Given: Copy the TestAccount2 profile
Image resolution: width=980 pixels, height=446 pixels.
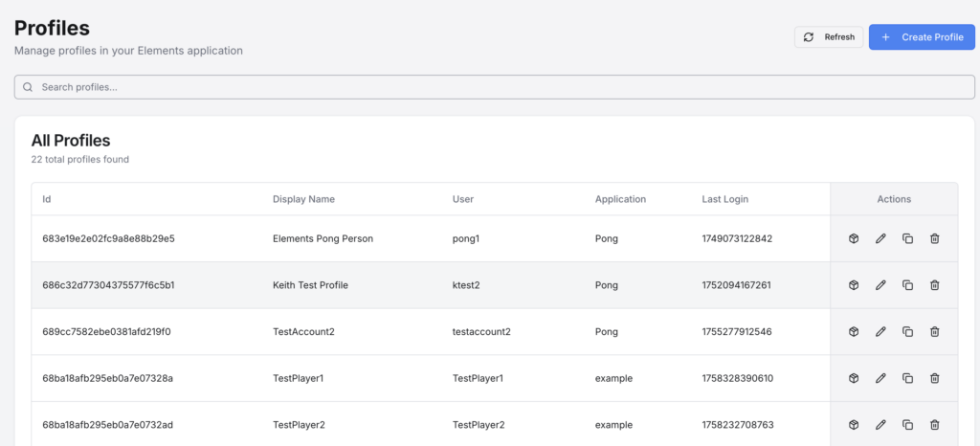Looking at the screenshot, I should click(x=907, y=332).
